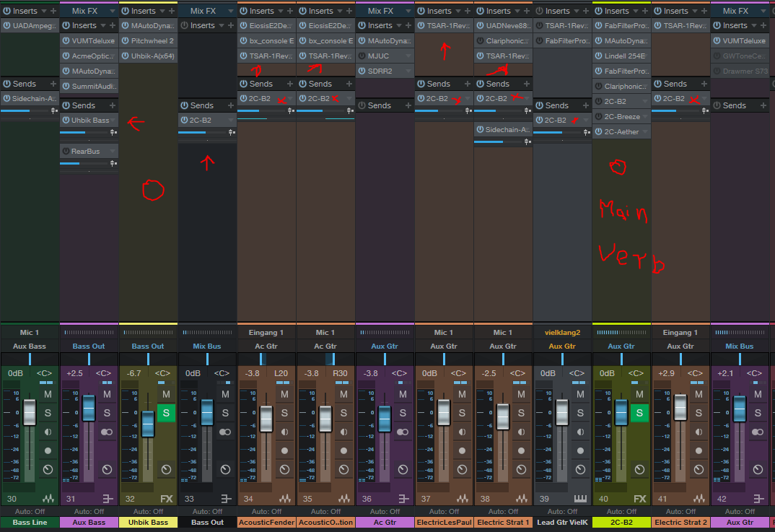Disable the RearBus send on Aux Bass
Viewport: 775px width, 532px height.
[x=66, y=152]
